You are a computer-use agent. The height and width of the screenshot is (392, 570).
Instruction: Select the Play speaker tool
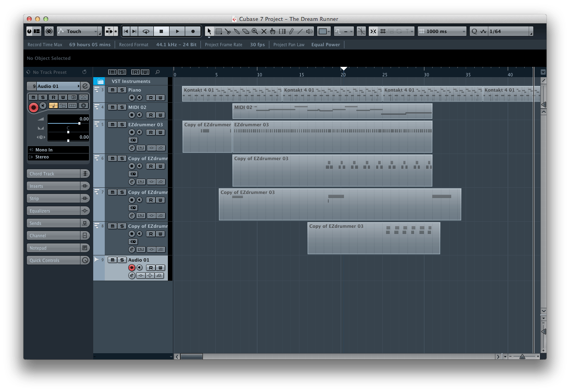click(309, 31)
